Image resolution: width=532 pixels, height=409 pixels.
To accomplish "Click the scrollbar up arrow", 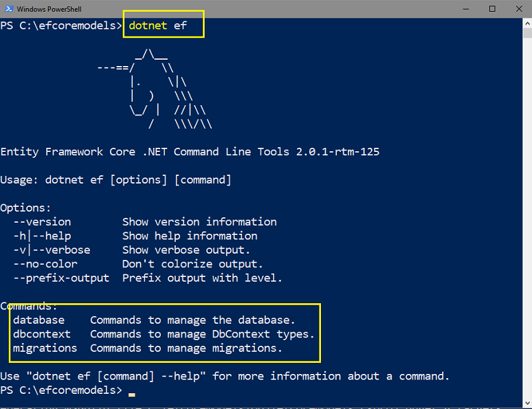I will 527,23.
